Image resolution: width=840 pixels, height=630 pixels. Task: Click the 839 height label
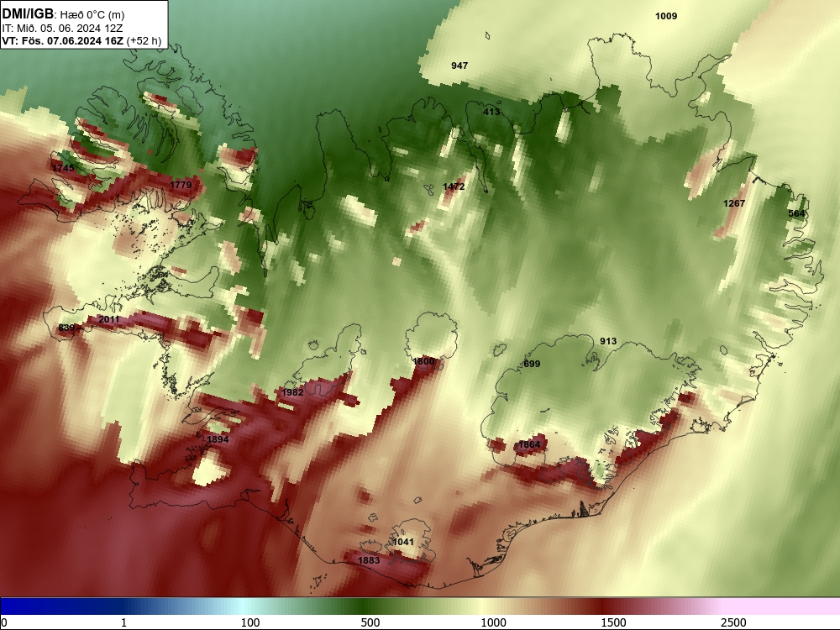click(x=66, y=328)
